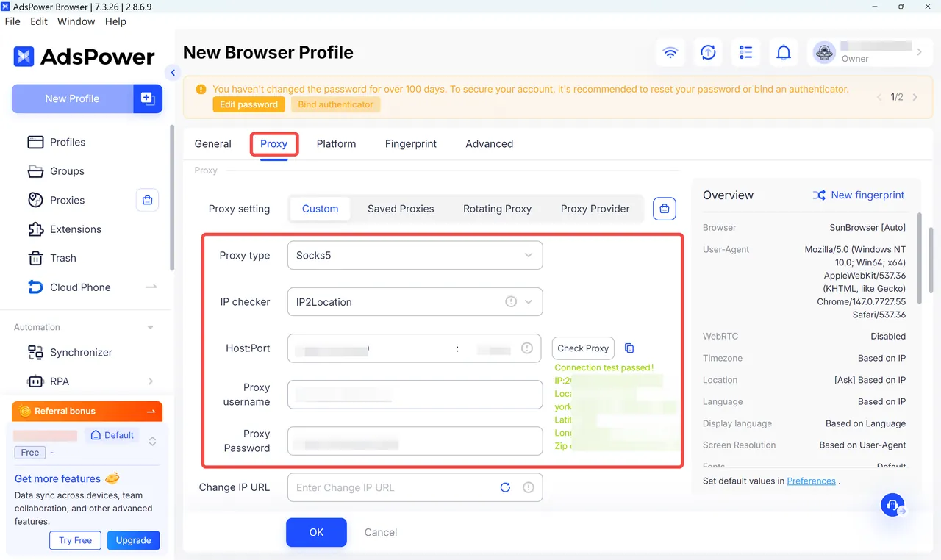Collapse the sidebar with the arrow handle

[173, 72]
